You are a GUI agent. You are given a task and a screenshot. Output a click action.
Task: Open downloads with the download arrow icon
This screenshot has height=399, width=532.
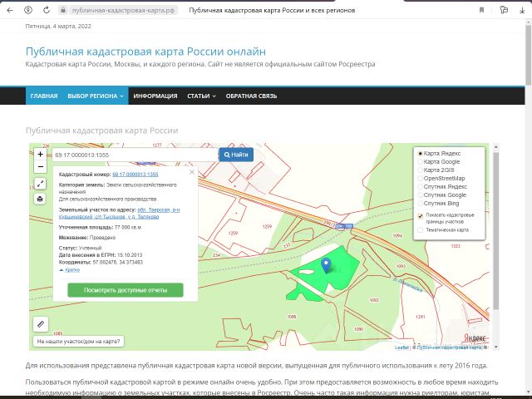(522, 10)
